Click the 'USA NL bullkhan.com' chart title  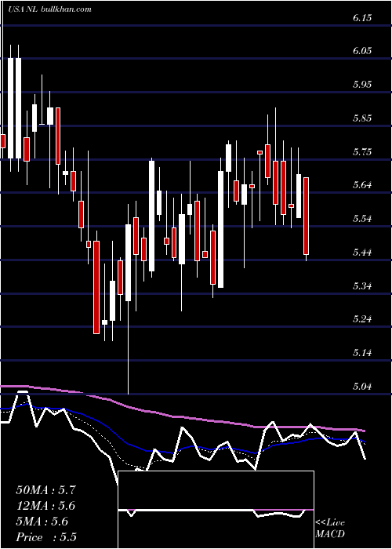pyautogui.click(x=49, y=9)
